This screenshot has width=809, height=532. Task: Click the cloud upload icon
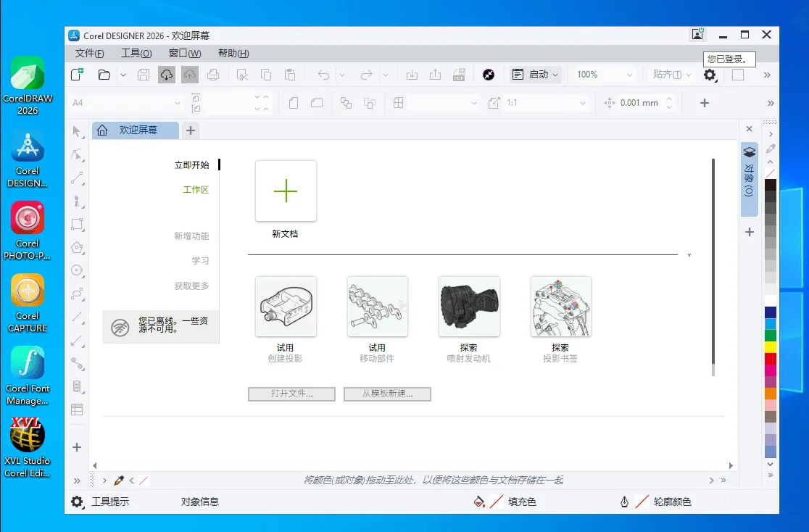[x=190, y=75]
